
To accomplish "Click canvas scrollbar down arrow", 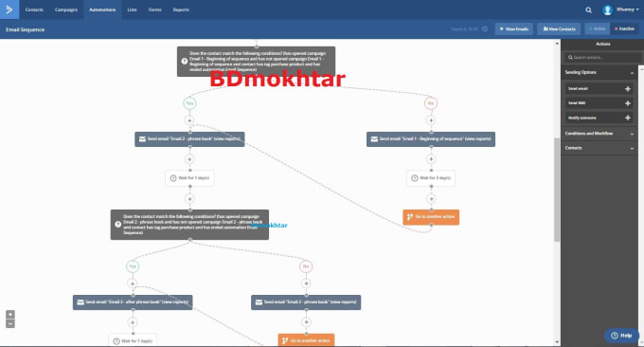I will [557, 341].
